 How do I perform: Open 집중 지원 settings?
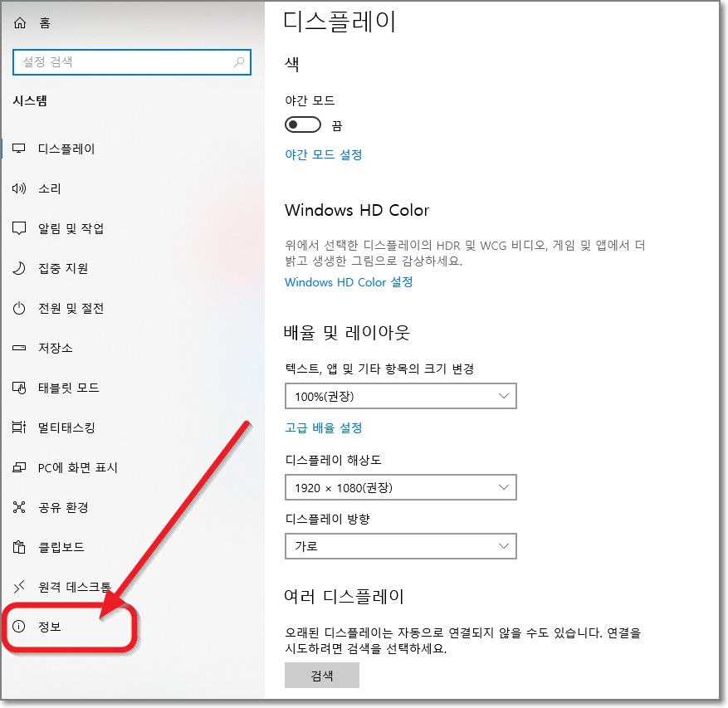click(x=63, y=268)
